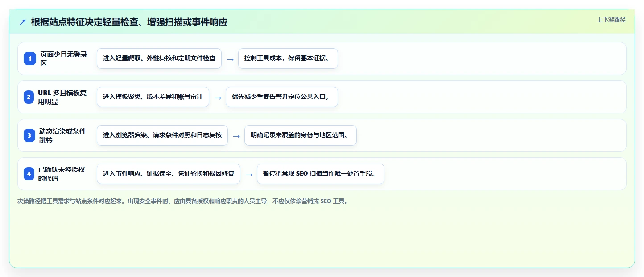Click the 进入浏览器渲染、请求条件对照和日志复核 box

pyautogui.click(x=162, y=135)
